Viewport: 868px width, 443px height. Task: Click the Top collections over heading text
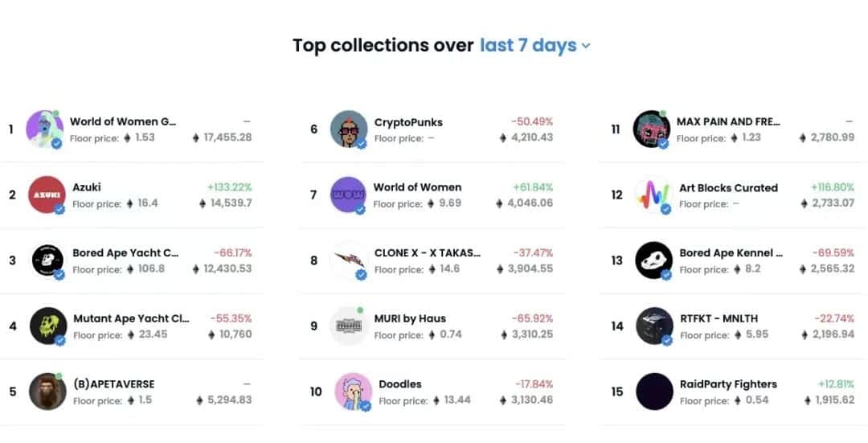point(383,46)
